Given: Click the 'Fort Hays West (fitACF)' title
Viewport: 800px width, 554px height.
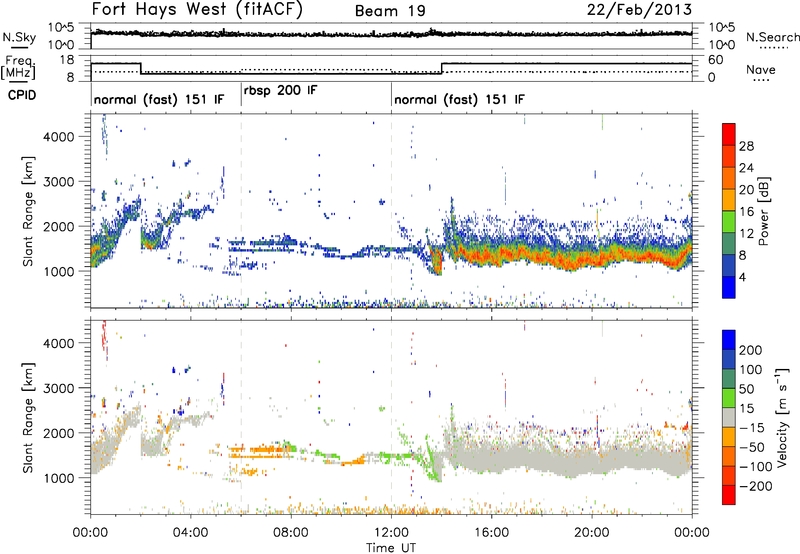Looking at the screenshot, I should click(x=197, y=10).
